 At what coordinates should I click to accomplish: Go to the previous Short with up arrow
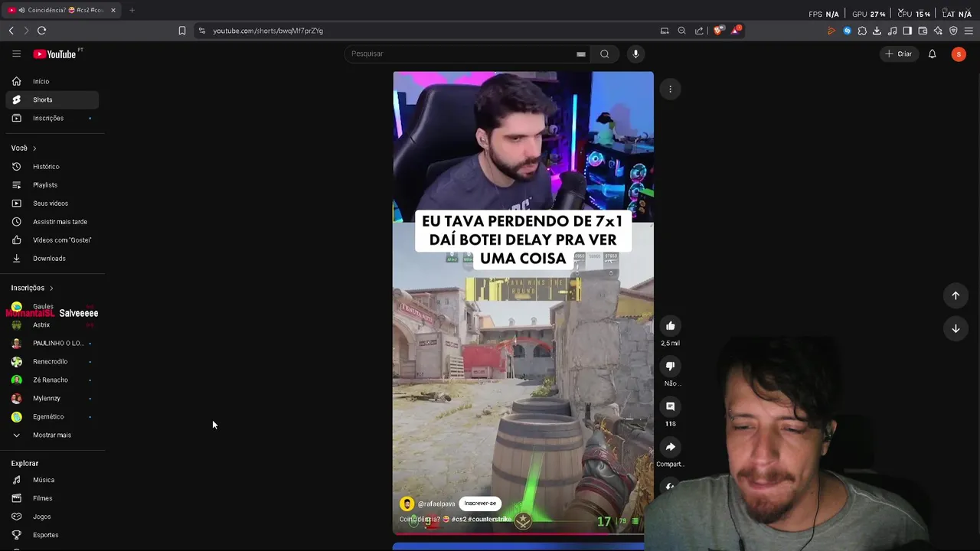click(x=955, y=295)
